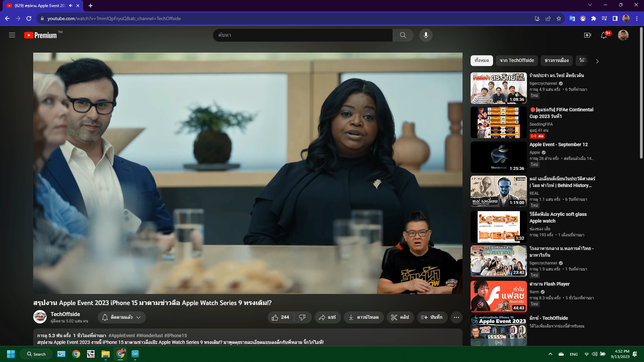Screen dimensions: 644x362
Task: Start voice search with microphone icon
Action: click(x=426, y=35)
